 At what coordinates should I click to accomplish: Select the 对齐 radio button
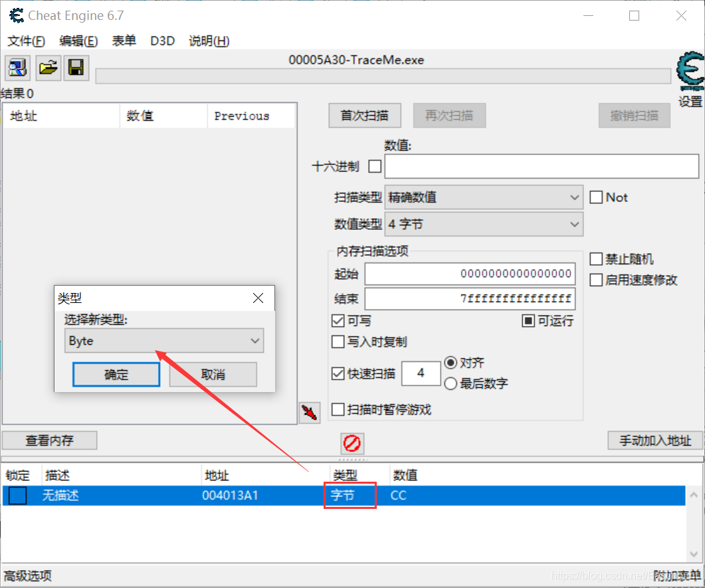pos(451,362)
